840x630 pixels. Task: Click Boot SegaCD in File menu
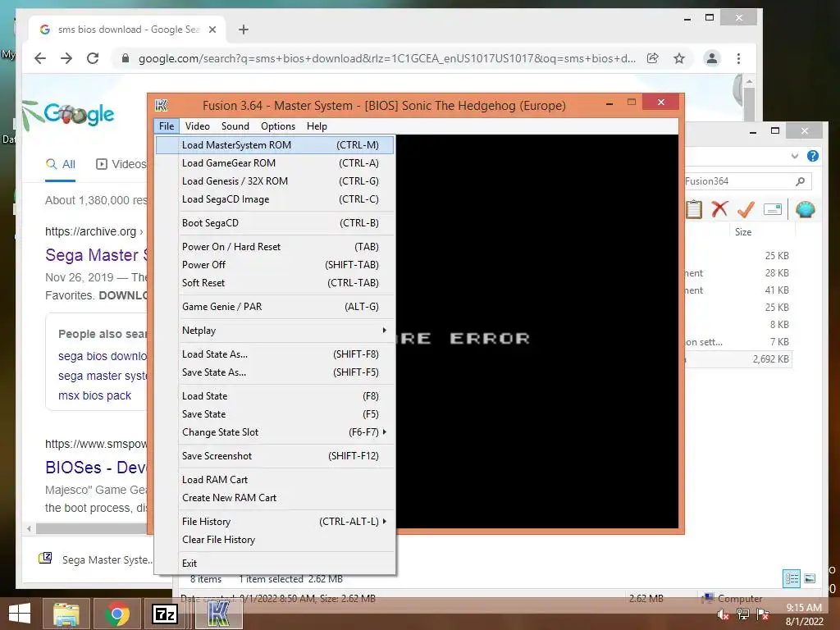[x=275, y=223]
